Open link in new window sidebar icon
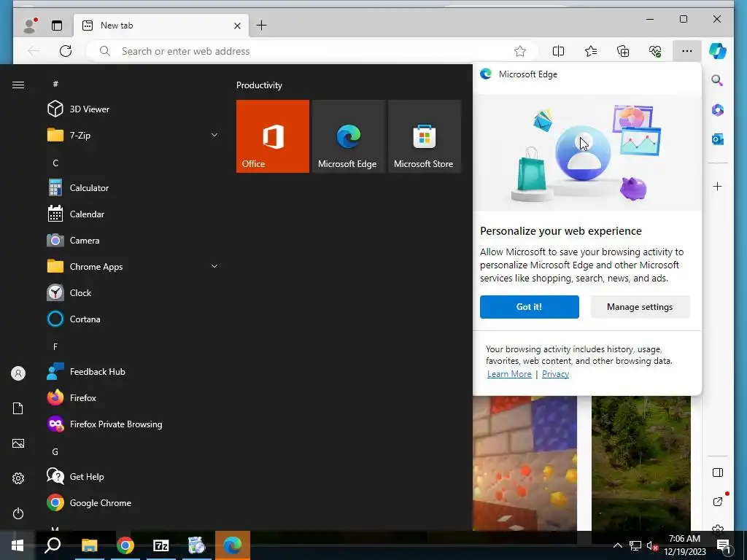The width and height of the screenshot is (747, 560). click(718, 501)
